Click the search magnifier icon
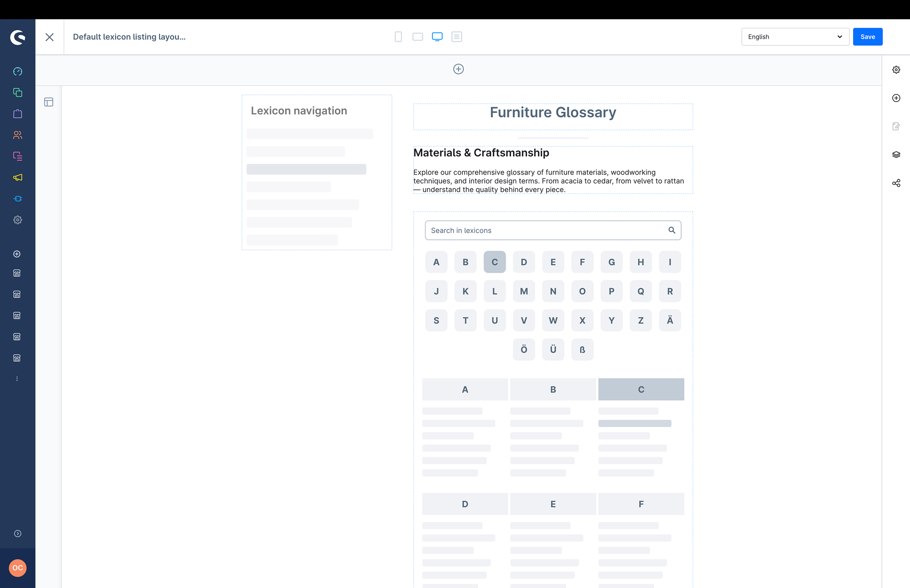910x588 pixels. pos(672,230)
